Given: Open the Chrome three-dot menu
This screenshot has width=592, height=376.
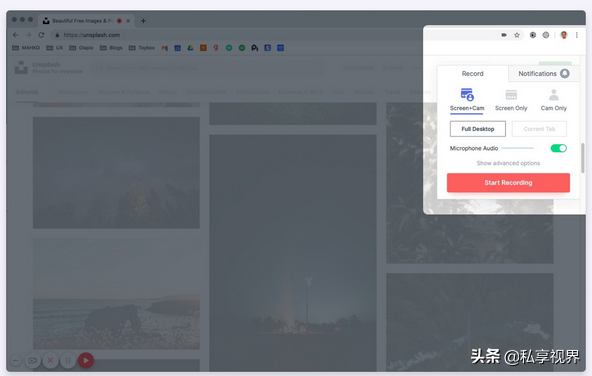Looking at the screenshot, I should [x=577, y=35].
